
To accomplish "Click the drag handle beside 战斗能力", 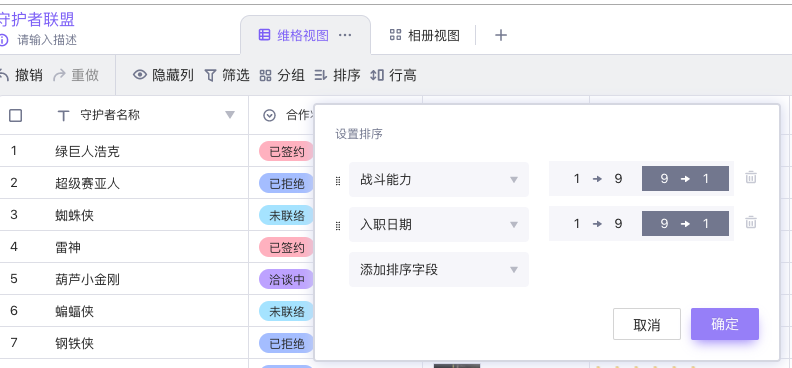I will 338,181.
